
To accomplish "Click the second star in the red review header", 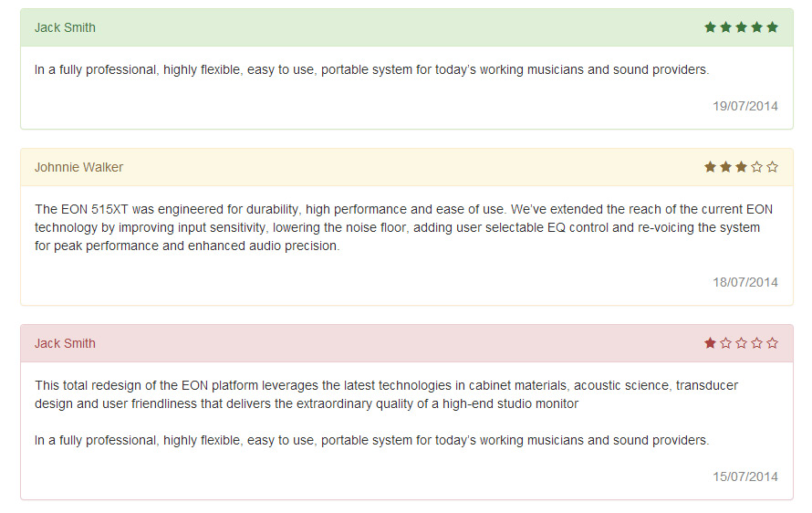I will click(x=726, y=343).
